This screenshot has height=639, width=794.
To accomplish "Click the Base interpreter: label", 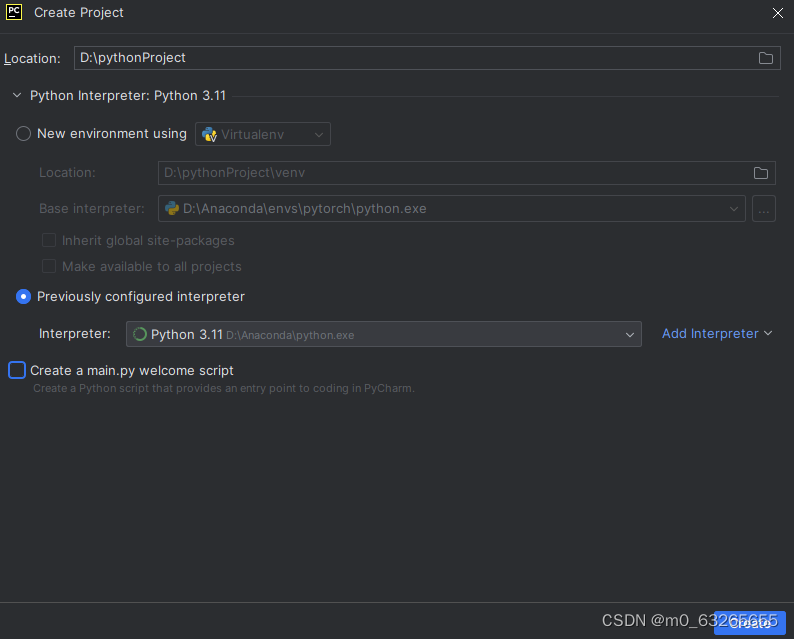I will [x=92, y=209].
